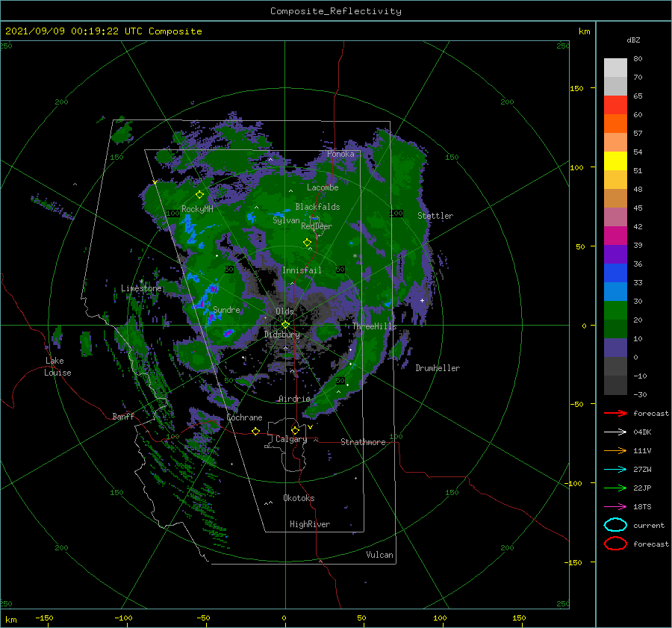Click the cyan 27ZW arrow icon
Image resolution: width=672 pixels, height=628 pixels.
[x=615, y=470]
